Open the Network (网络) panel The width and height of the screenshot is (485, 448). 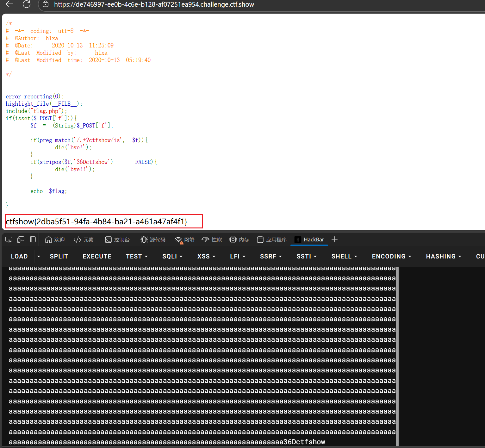point(184,240)
